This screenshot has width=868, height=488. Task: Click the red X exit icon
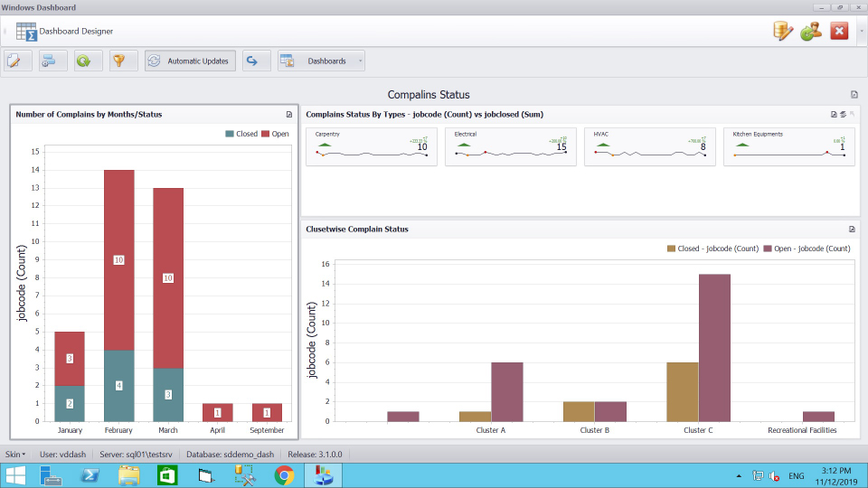pyautogui.click(x=839, y=31)
